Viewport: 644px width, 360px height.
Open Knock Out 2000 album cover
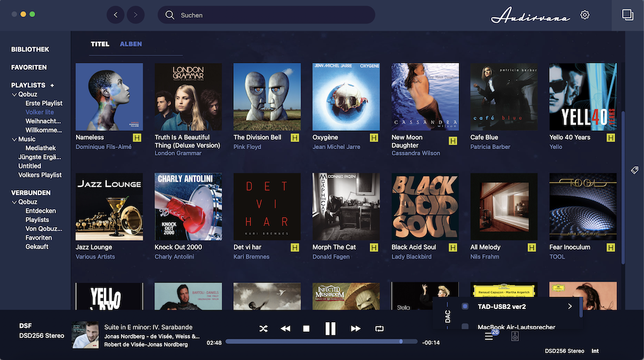pos(188,206)
